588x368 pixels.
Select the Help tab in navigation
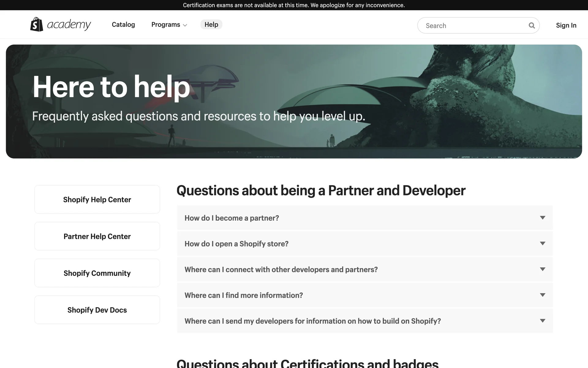(211, 25)
